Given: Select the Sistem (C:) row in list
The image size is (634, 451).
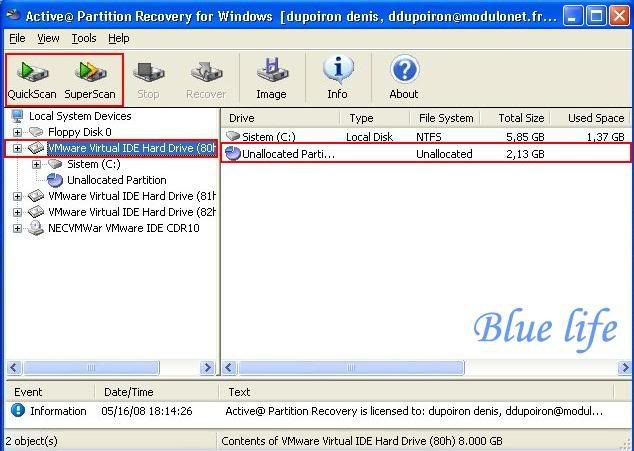Looking at the screenshot, I should click(x=425, y=137).
